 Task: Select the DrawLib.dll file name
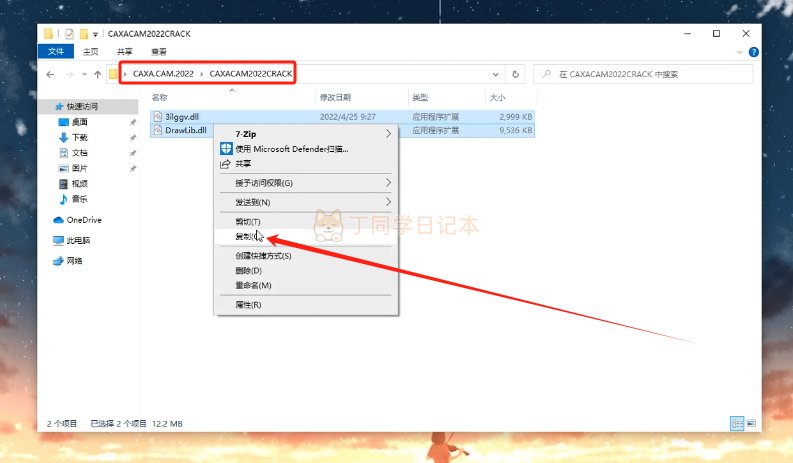186,130
